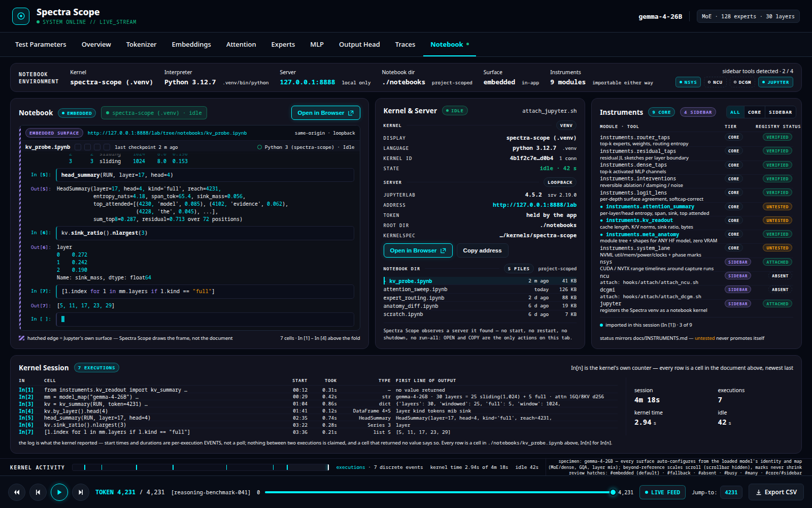
Task: Open notebook in browser from Notebook panel
Action: 326,113
